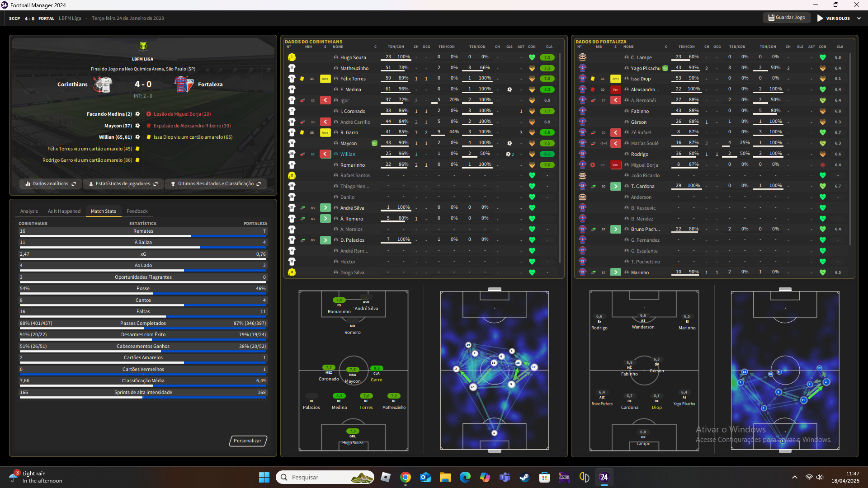Switch to the Analysis tab
The image size is (868, 488).
(x=29, y=211)
